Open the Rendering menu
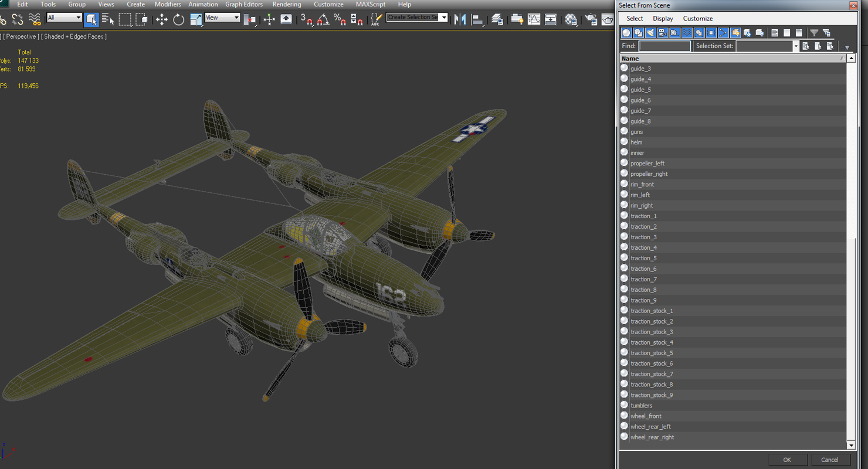Viewport: 868px width, 469px height. [x=287, y=4]
